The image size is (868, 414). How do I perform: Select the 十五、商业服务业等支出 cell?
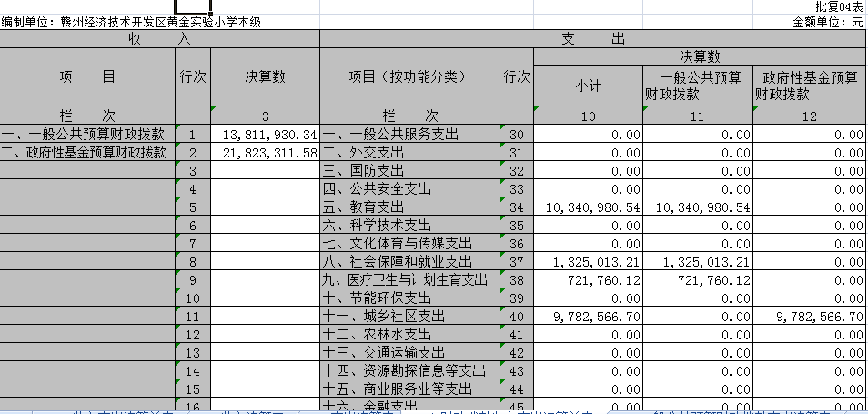tap(409, 389)
